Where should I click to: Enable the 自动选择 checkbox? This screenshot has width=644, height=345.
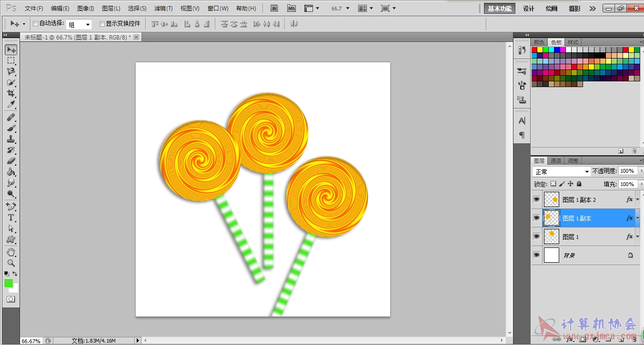[x=35, y=24]
